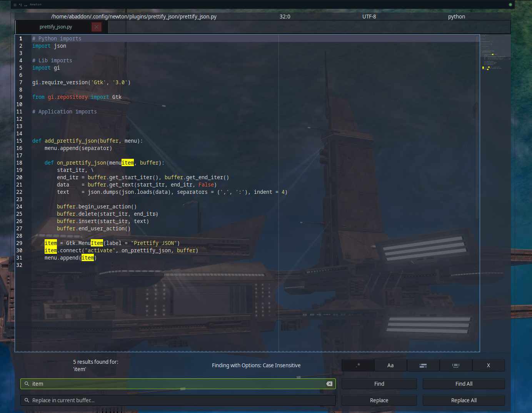Select the prettify_json.py tab
The image size is (532, 413).
tap(56, 27)
